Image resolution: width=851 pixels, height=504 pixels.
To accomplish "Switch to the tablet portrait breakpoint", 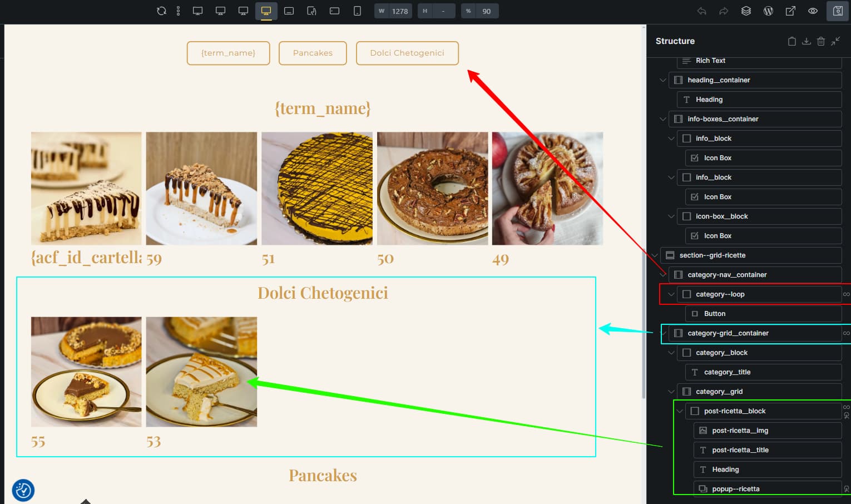I will 311,11.
